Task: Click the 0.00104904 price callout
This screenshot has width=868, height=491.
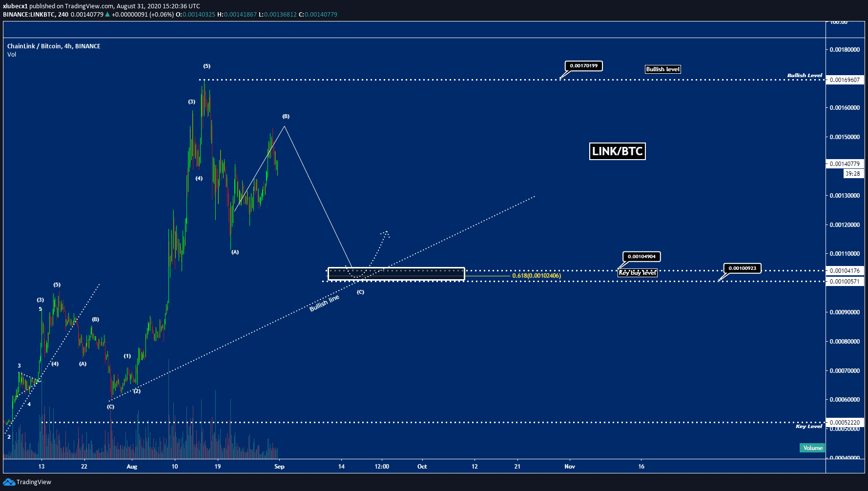Action: click(641, 257)
